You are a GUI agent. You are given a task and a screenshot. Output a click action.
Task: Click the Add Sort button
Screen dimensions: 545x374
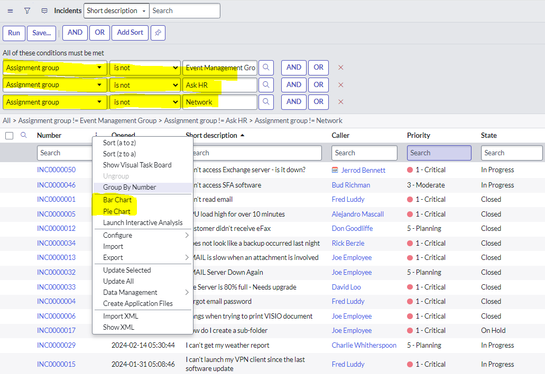(x=130, y=33)
